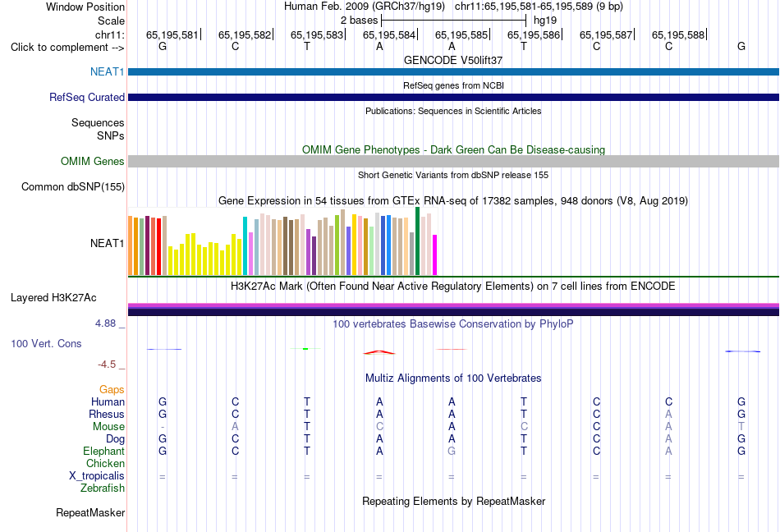Click 'Repeating Elements by RepeatMasker' title
The height and width of the screenshot is (532, 780).
tap(453, 501)
